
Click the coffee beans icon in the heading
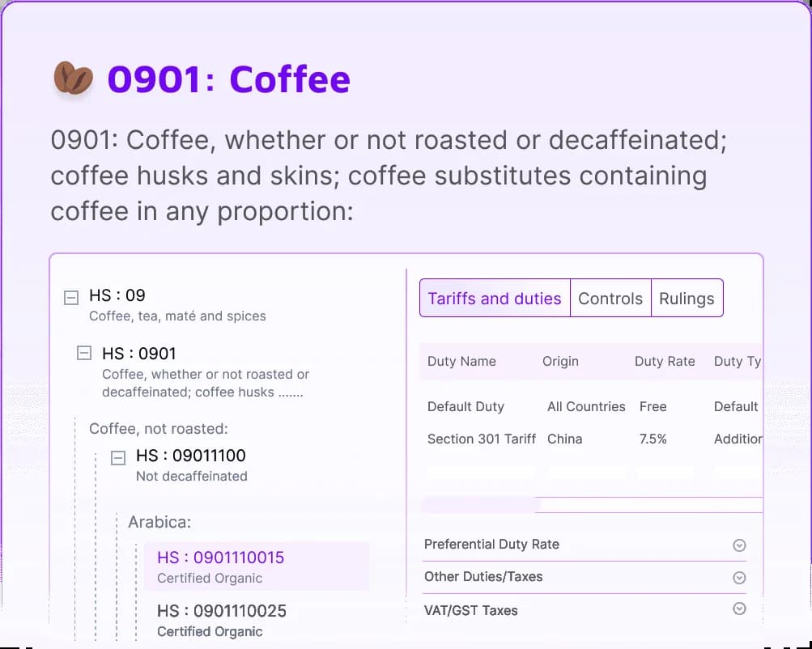(73, 79)
